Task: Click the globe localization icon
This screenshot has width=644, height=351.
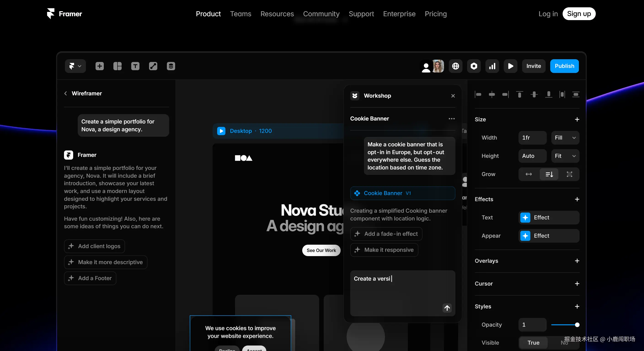Action: point(455,66)
